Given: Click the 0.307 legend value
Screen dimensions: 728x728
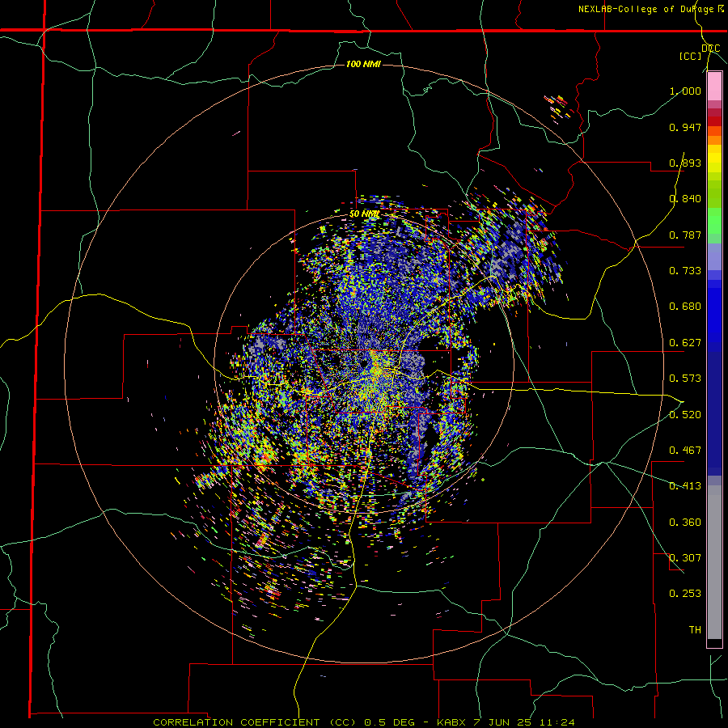Looking at the screenshot, I should click(685, 558).
